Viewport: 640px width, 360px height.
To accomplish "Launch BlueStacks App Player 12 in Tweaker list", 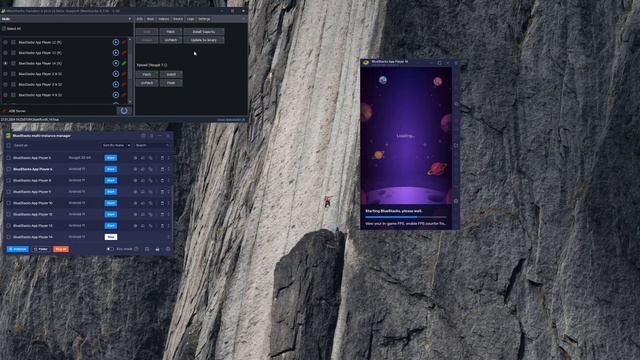I will pyautogui.click(x=116, y=42).
